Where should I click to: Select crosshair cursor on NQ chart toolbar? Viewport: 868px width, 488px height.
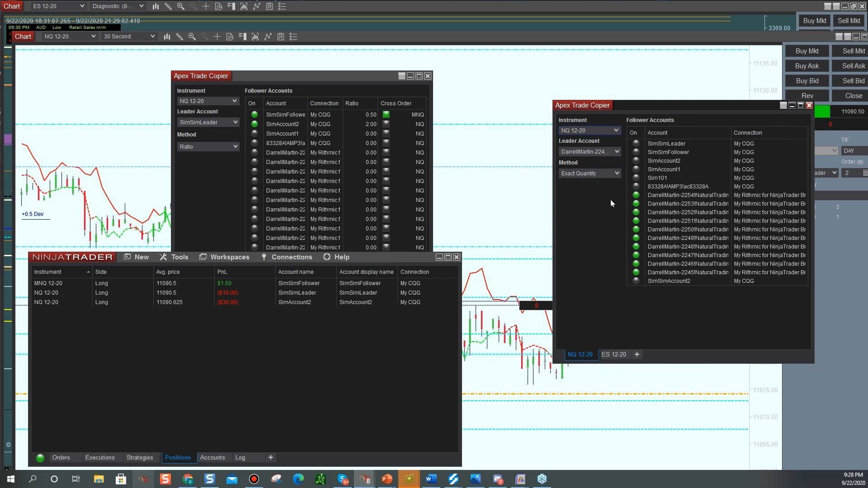pos(217,37)
